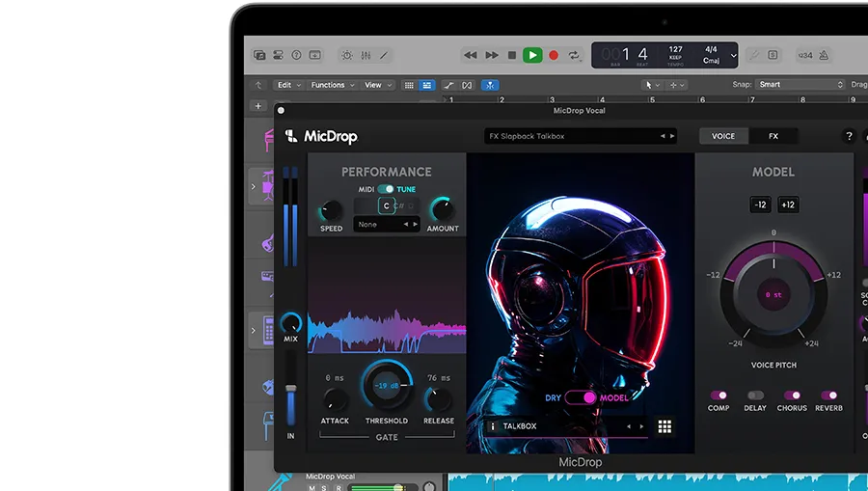Go to next preset arrow in header

(x=672, y=136)
